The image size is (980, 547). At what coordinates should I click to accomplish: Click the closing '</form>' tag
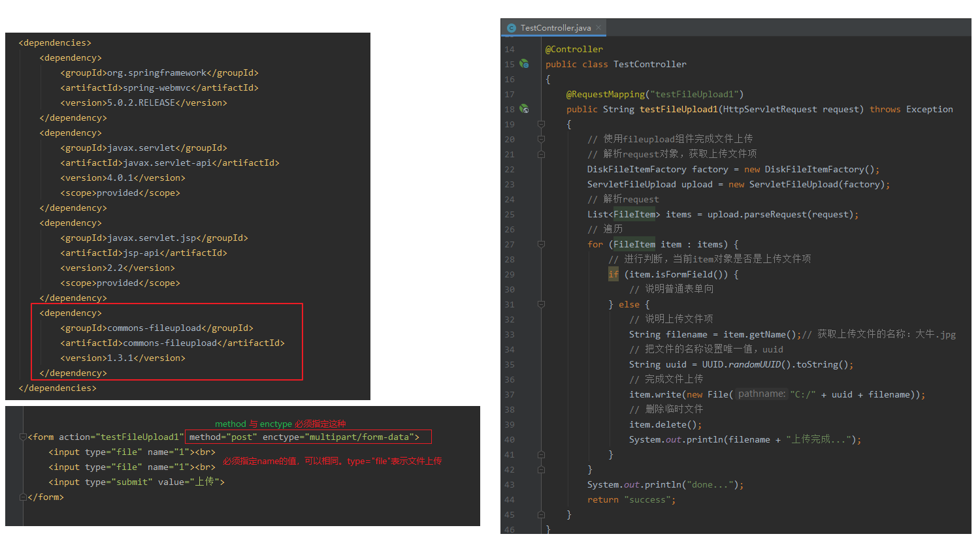click(x=46, y=497)
